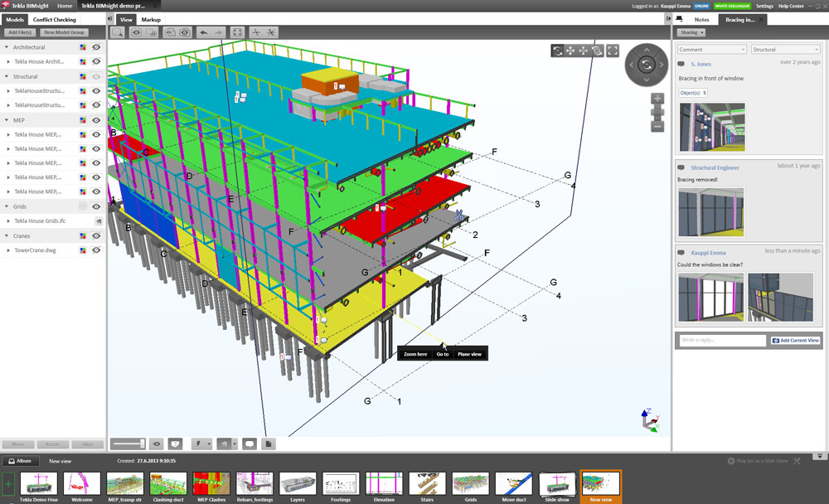Open the Sharing dropdown
829x504 pixels.
(691, 33)
